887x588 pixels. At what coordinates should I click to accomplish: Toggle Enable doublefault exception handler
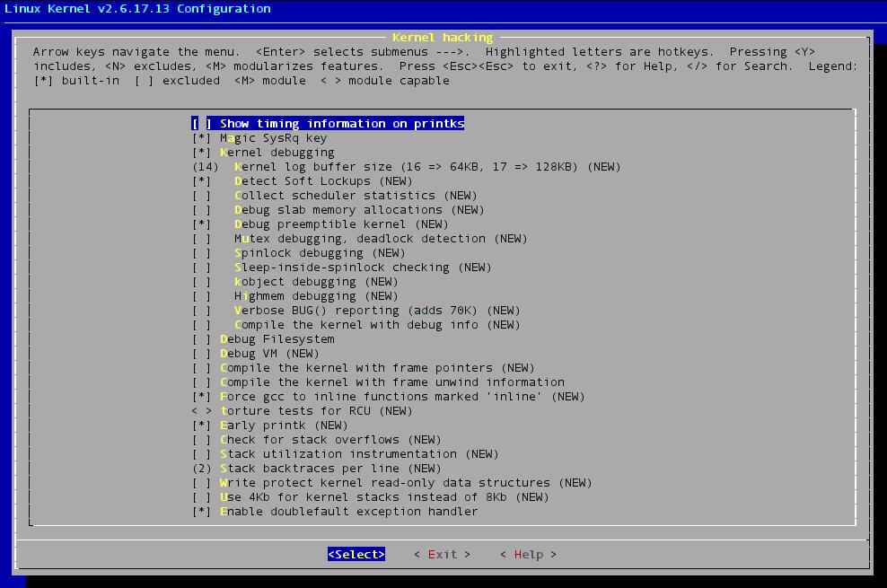coord(335,511)
